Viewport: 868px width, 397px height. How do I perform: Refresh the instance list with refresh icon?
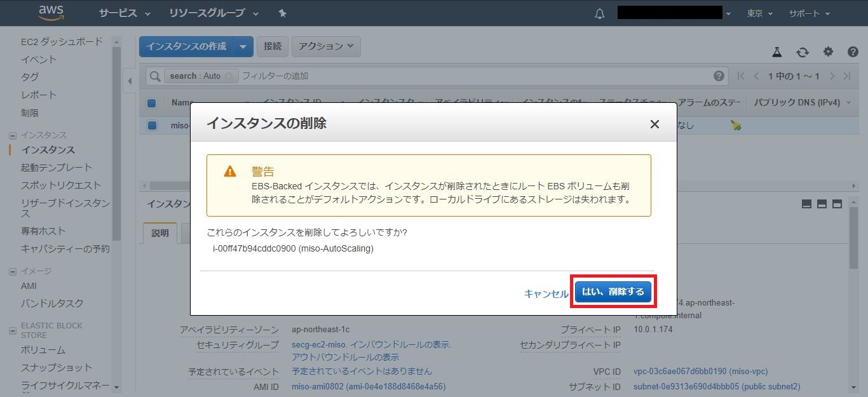(803, 52)
